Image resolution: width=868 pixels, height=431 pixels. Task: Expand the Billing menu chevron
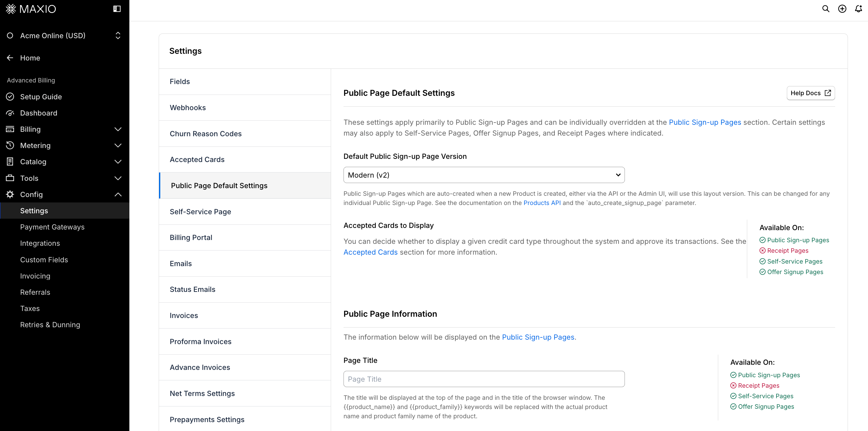(118, 129)
